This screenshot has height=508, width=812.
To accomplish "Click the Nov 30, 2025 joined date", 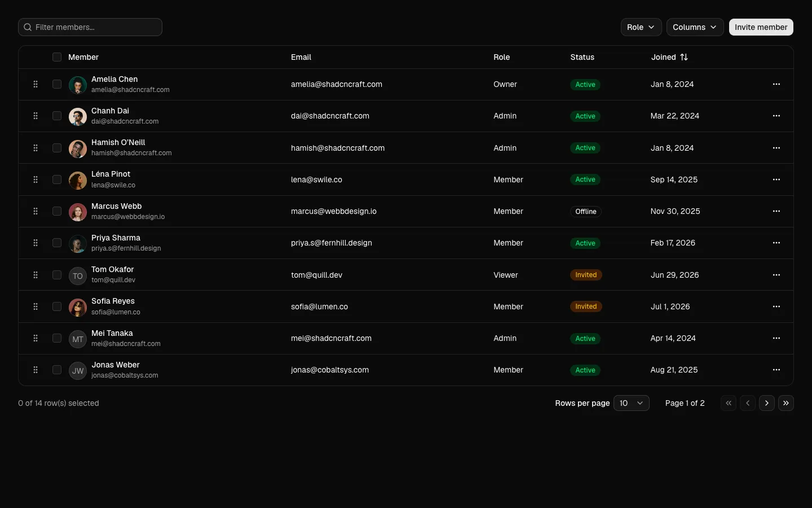I will [676, 211].
